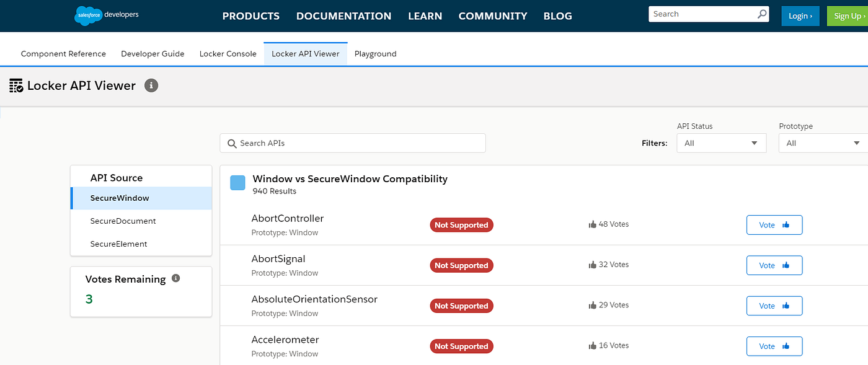Click the Accelerometer API name
The height and width of the screenshot is (365, 868).
click(285, 340)
